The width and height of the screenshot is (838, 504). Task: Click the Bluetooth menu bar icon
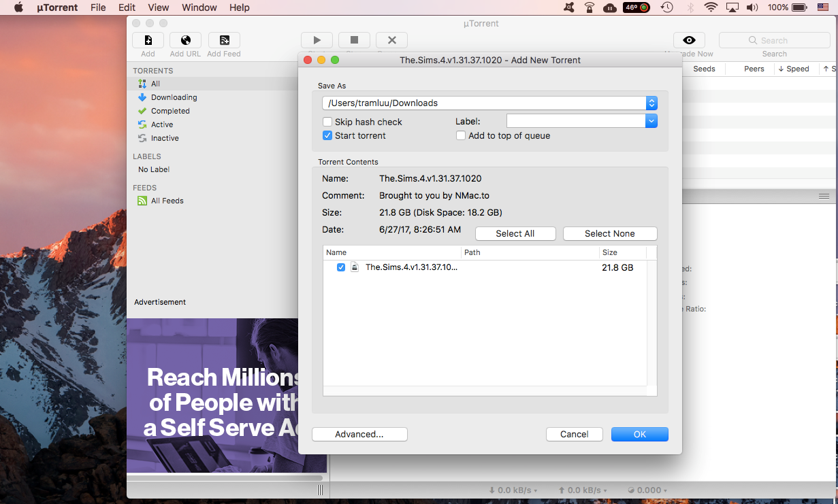pyautogui.click(x=690, y=7)
